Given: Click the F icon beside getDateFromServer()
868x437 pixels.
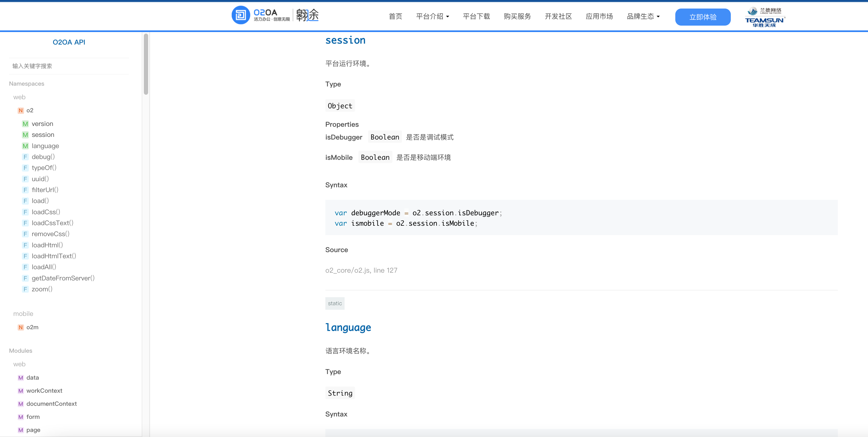Looking at the screenshot, I should coord(25,278).
